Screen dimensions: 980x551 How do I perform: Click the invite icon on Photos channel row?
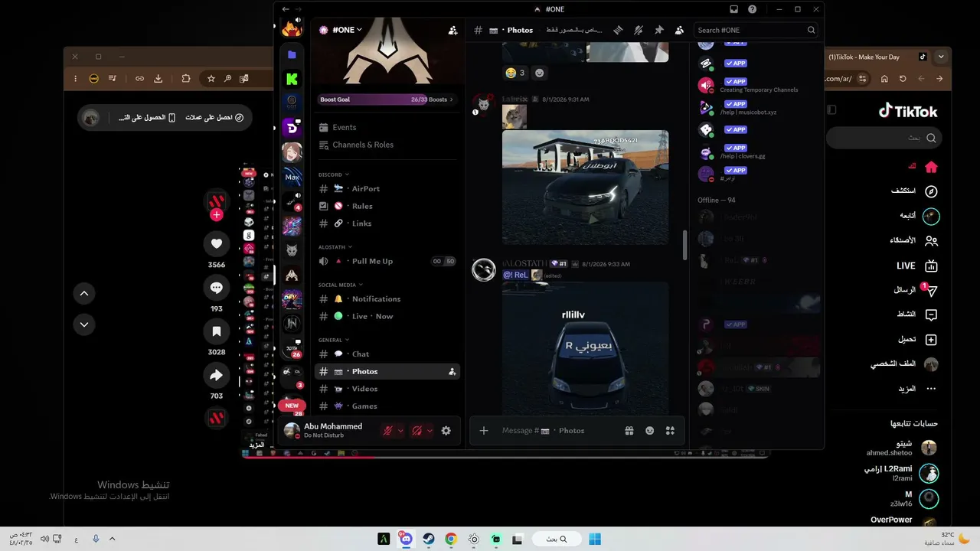[x=452, y=371]
